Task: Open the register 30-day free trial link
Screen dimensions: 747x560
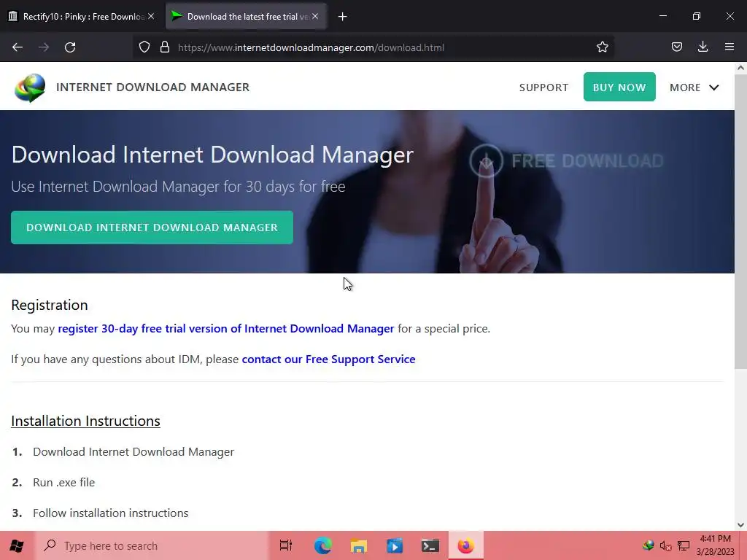Action: (x=226, y=329)
